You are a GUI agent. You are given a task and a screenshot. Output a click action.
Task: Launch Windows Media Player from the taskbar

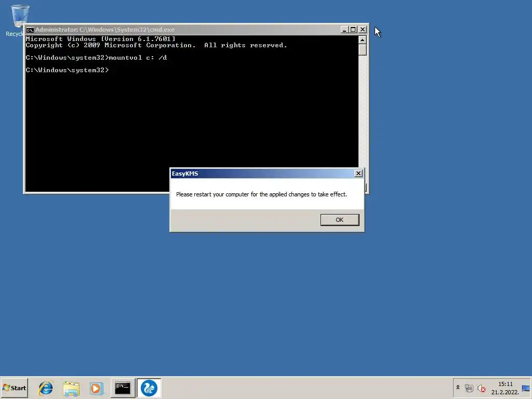96,388
